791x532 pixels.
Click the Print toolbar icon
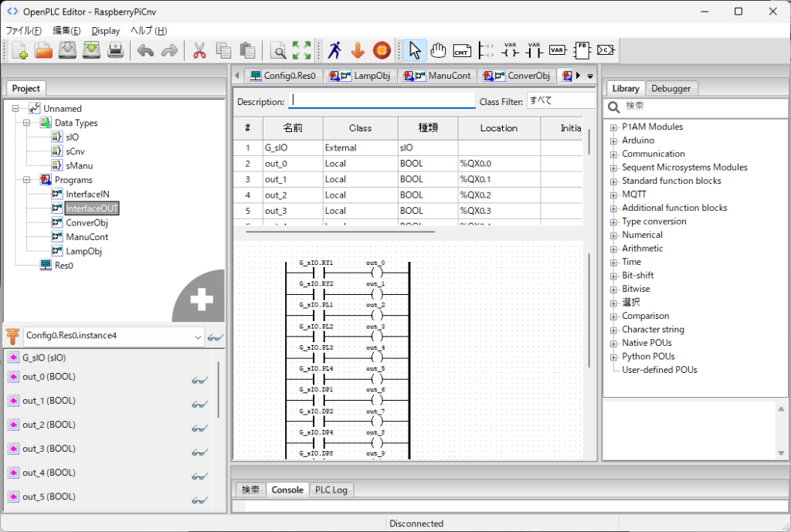click(116, 50)
